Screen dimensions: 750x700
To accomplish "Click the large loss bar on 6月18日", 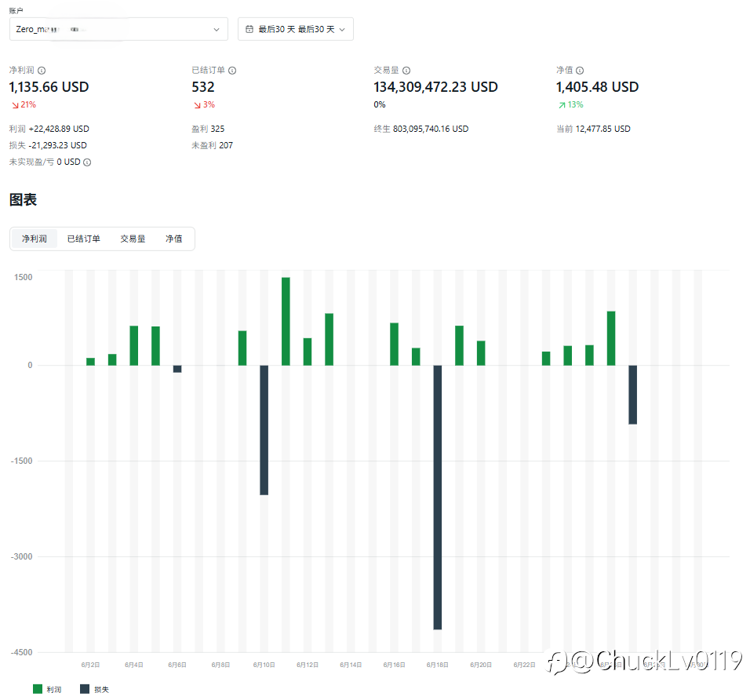I will 437,497.
